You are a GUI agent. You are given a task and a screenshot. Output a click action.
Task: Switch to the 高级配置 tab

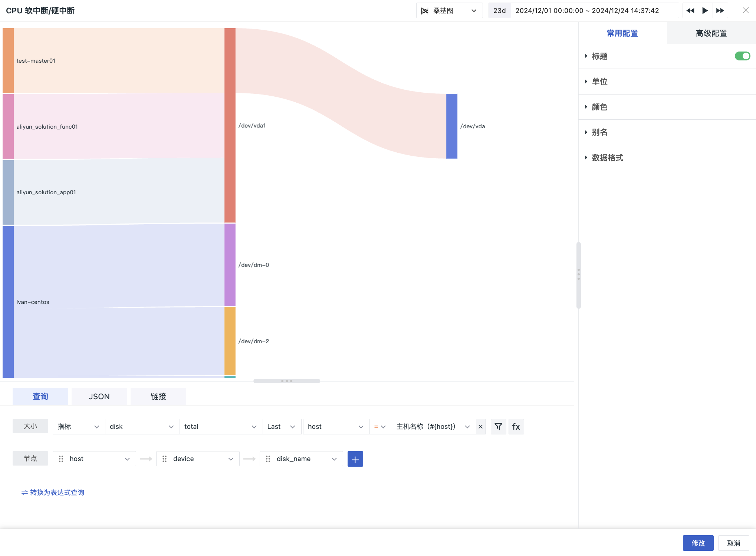pos(711,33)
